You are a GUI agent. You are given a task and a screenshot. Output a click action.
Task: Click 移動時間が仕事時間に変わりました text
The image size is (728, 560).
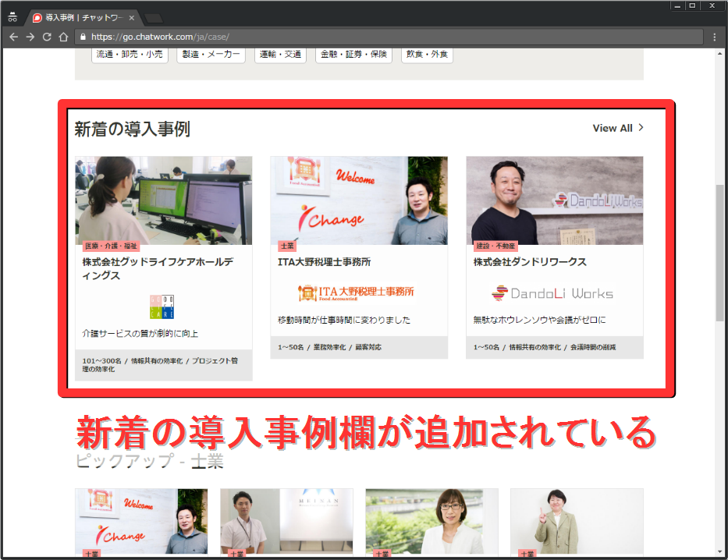(344, 320)
